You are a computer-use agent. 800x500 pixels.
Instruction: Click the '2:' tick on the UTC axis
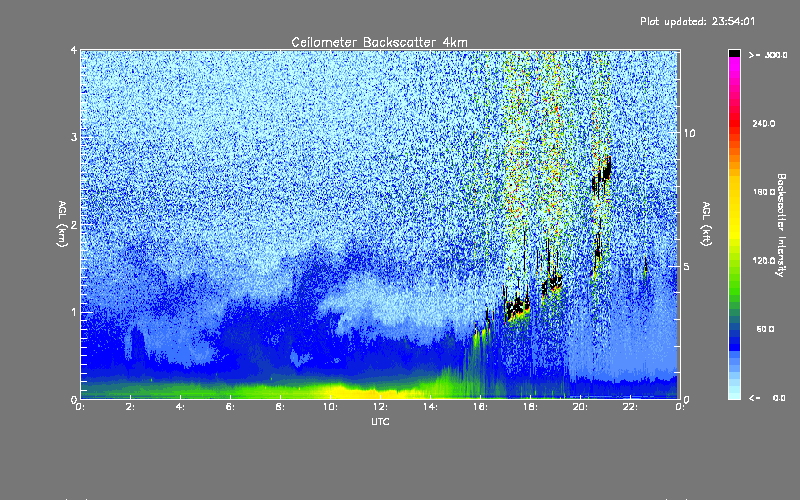click(x=130, y=407)
